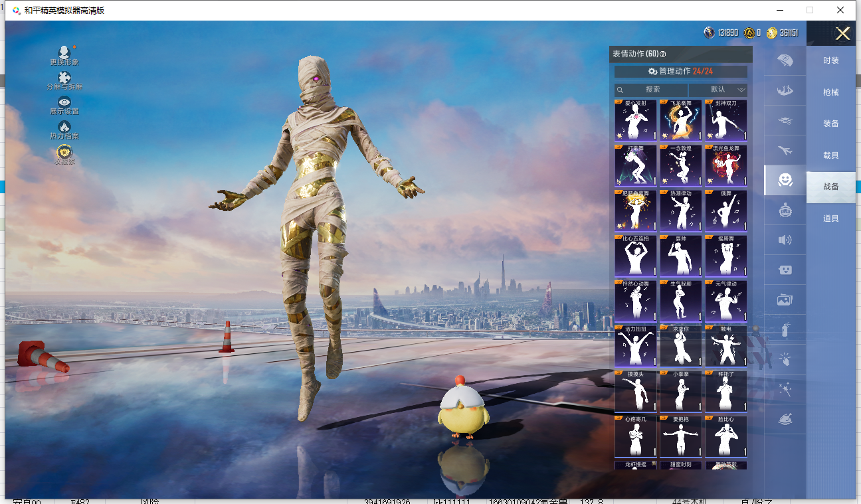Open the drone category icon
The width and height of the screenshot is (861, 504).
pos(785,120)
